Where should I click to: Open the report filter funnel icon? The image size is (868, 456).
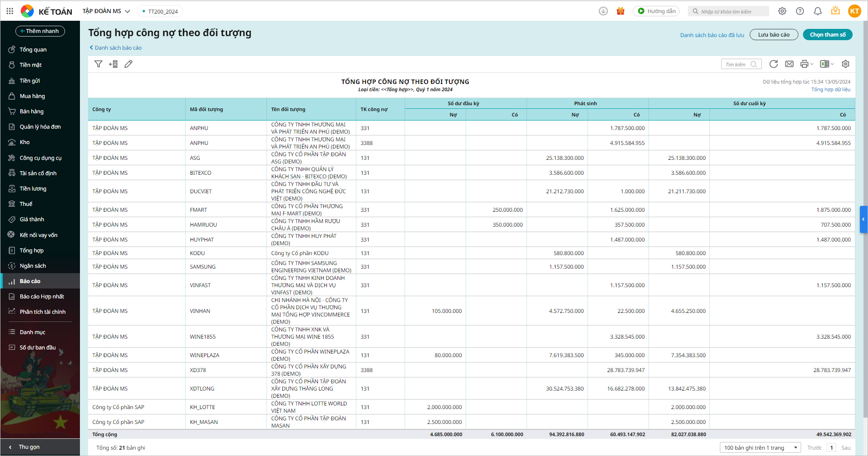coord(98,64)
